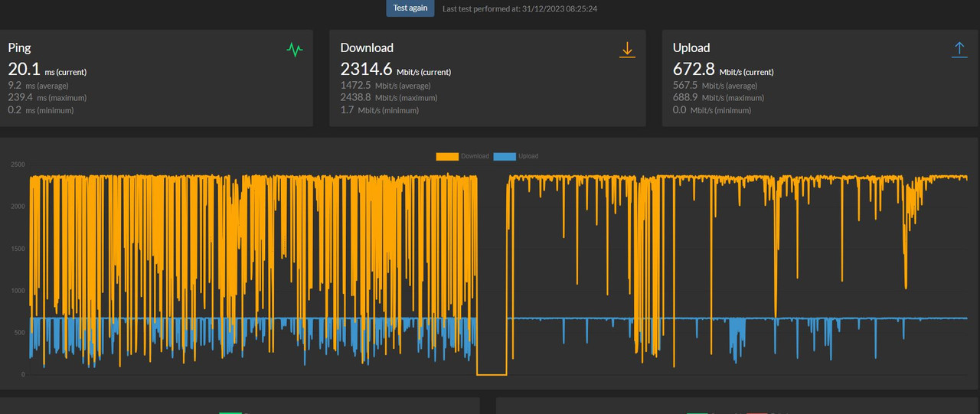Viewport: 980px width, 414px height.
Task: Click the blue upload arrow icon
Action: click(959, 50)
